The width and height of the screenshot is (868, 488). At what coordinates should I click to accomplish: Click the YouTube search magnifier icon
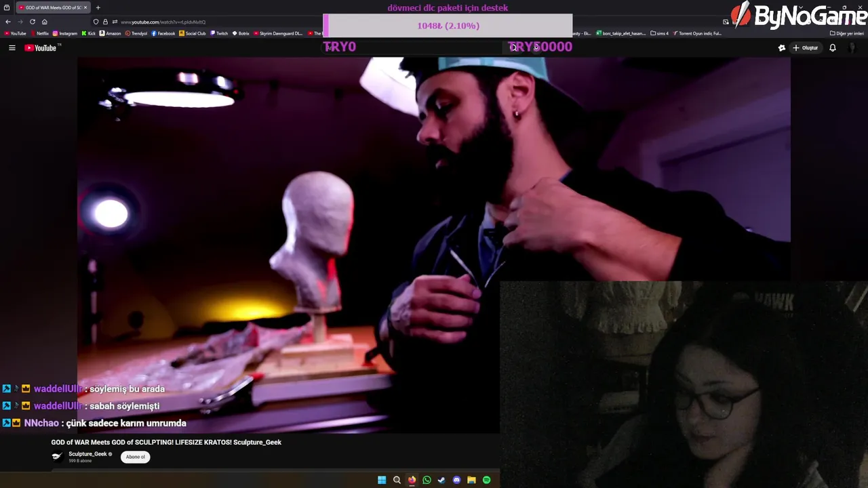pyautogui.click(x=513, y=47)
